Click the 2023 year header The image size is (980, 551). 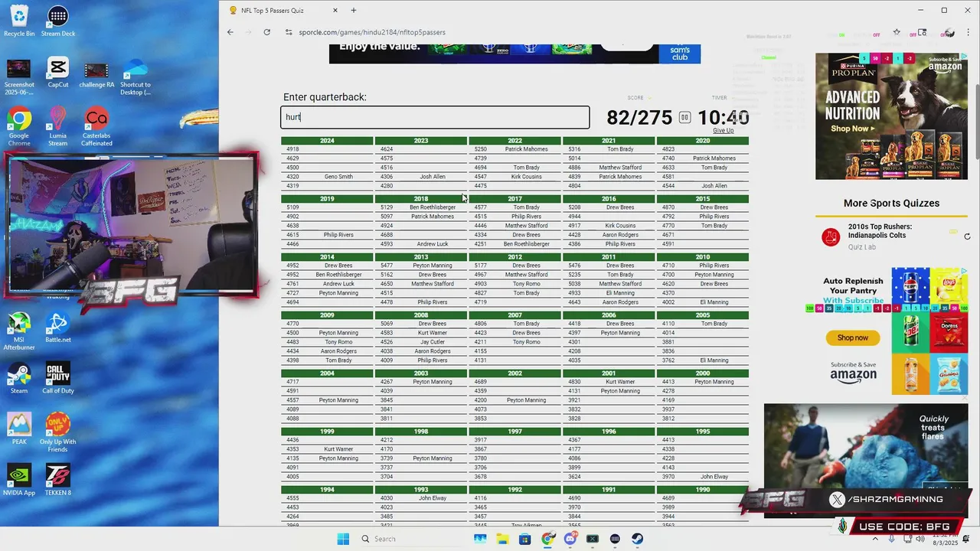click(421, 141)
